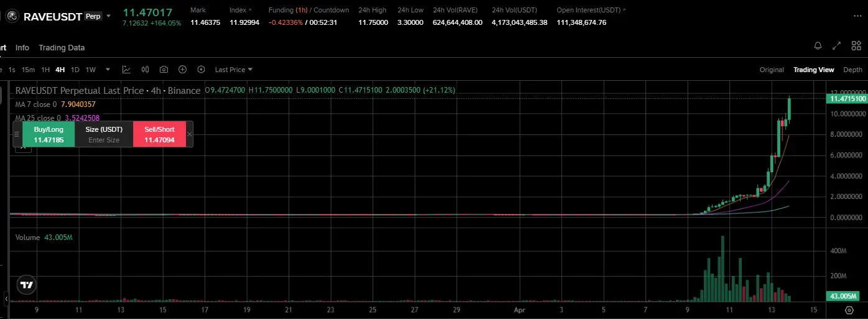This screenshot has width=868, height=319.
Task: Open chart settings hexagon icon
Action: pyautogui.click(x=201, y=70)
